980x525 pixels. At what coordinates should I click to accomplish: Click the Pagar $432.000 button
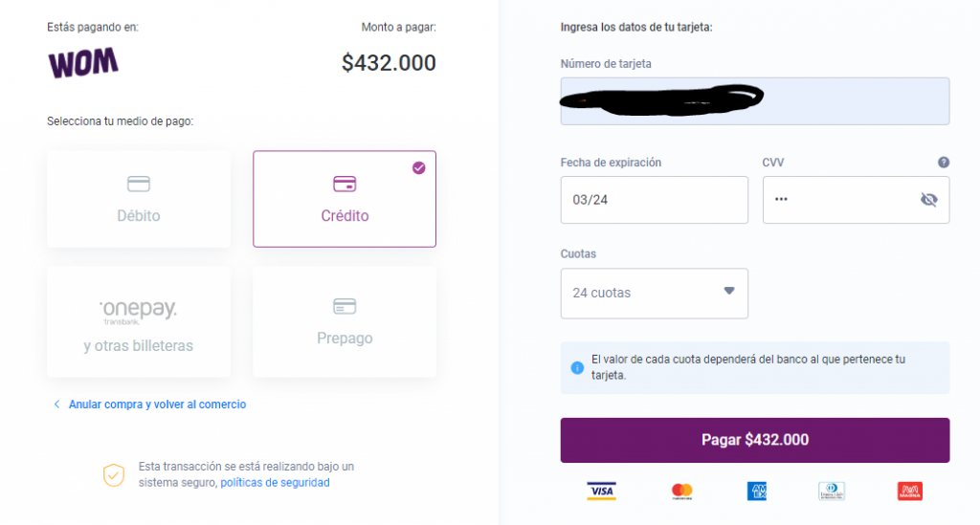[x=755, y=440]
